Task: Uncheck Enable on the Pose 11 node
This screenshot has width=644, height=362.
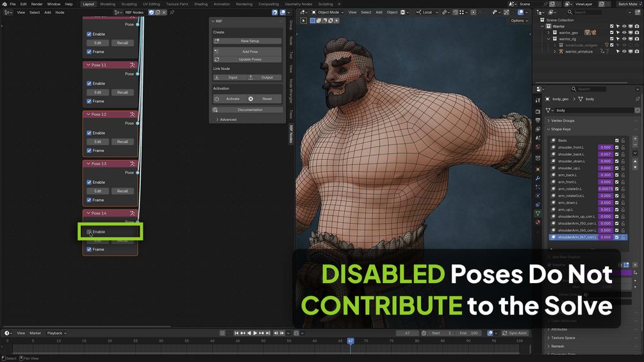Action: coord(89,83)
